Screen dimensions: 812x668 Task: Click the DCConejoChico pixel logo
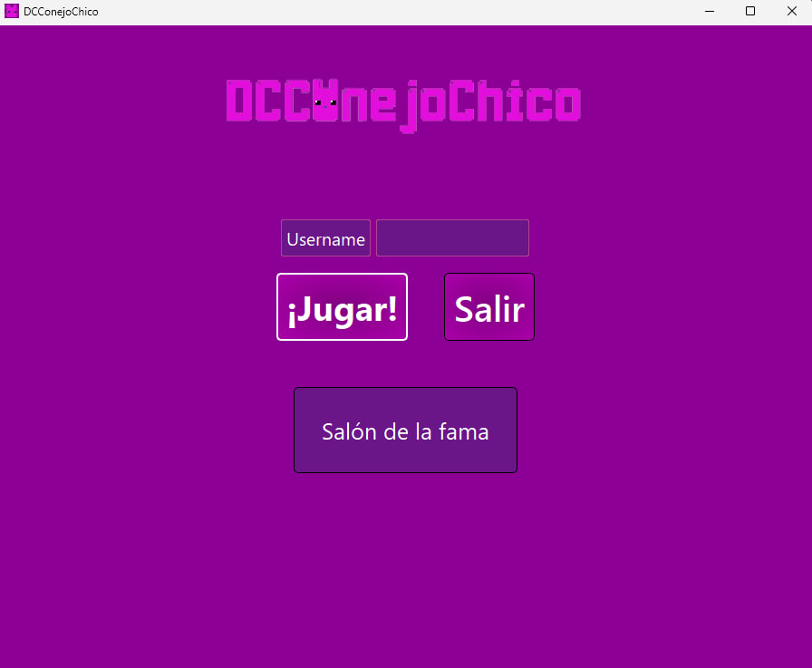[x=403, y=105]
